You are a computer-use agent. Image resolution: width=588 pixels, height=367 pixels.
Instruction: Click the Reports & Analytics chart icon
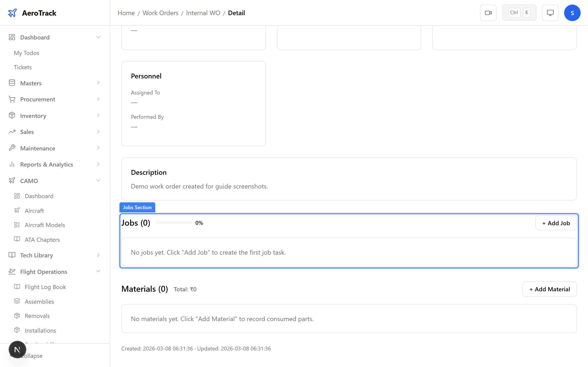[x=12, y=164]
